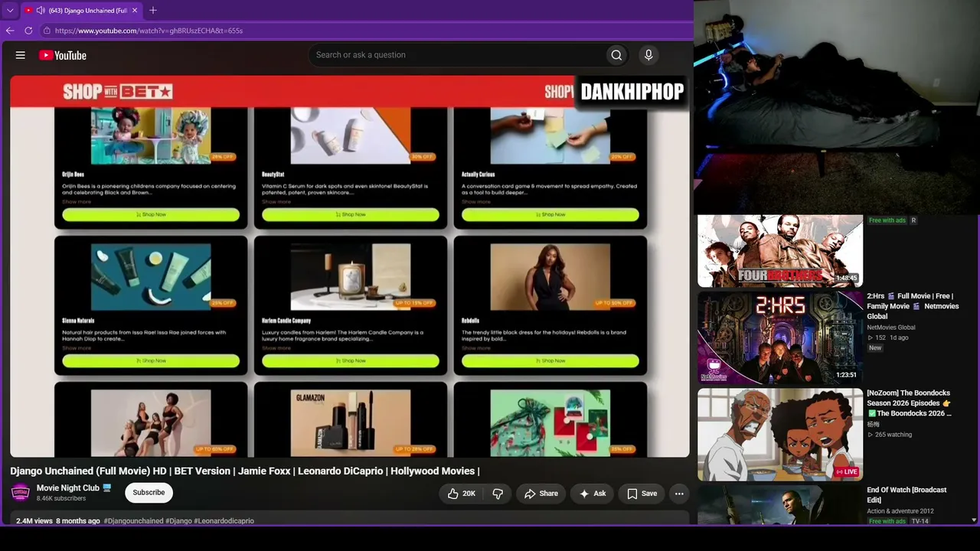Click the #Django hashtag link
Image resolution: width=980 pixels, height=551 pixels.
coord(179,521)
